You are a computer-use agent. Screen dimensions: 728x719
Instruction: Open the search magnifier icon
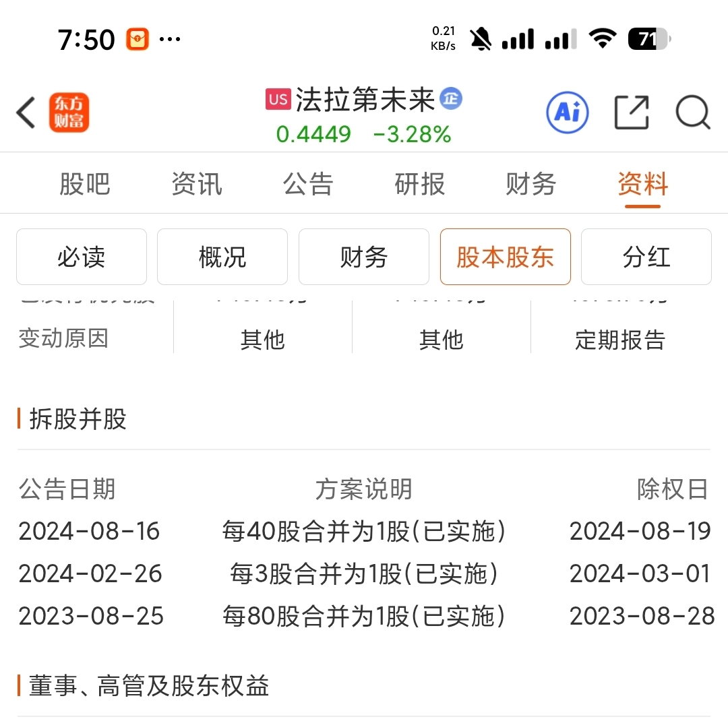pyautogui.click(x=693, y=113)
